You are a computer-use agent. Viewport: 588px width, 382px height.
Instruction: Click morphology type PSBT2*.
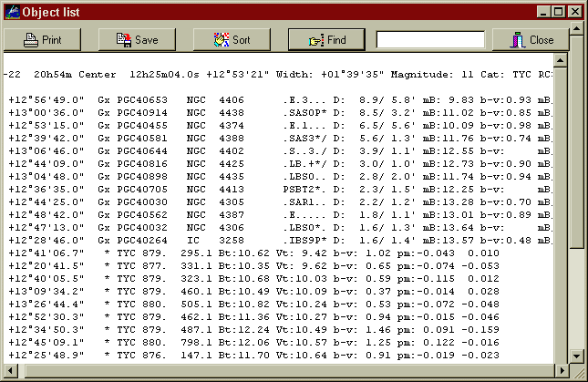[304, 190]
